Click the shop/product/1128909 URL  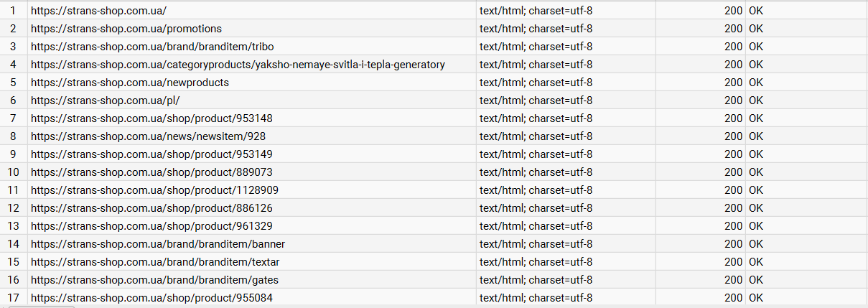[154, 190]
